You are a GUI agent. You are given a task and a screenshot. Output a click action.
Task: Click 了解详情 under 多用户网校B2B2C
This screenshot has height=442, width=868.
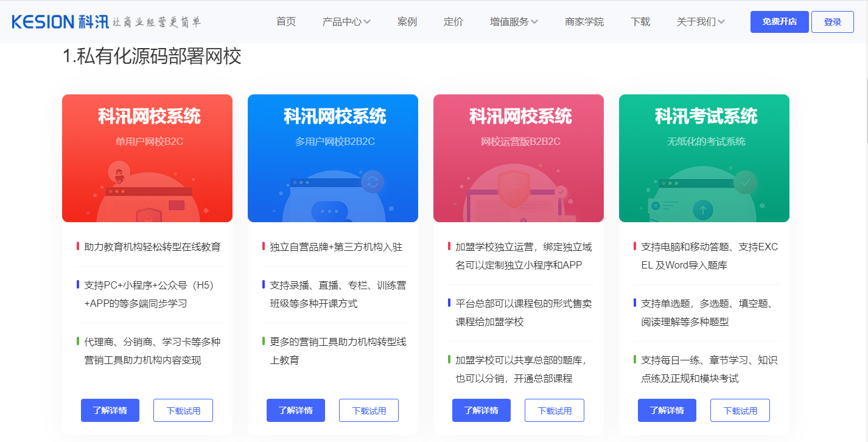click(x=296, y=410)
